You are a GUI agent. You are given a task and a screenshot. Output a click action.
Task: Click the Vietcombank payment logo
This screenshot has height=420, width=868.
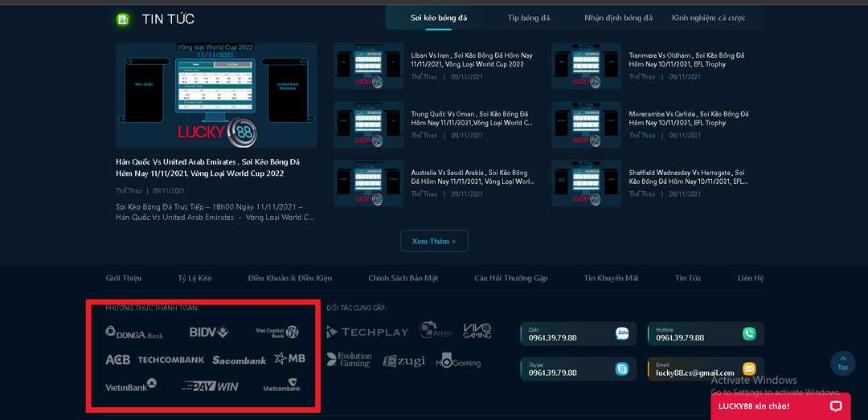pos(281,387)
